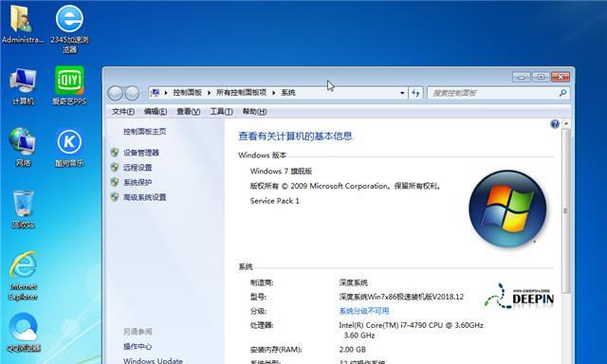Launch the 酷狗音乐 desktop icon
The width and height of the screenshot is (607, 364).
[x=69, y=147]
